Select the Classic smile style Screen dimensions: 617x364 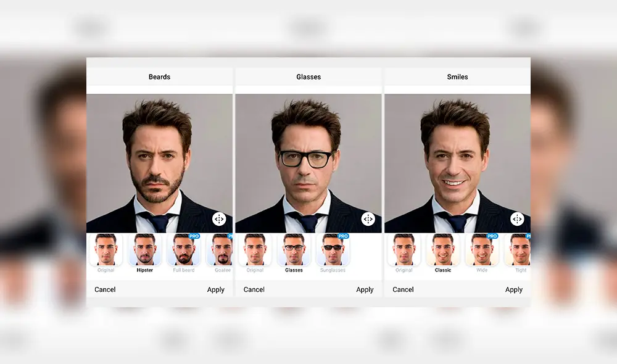coord(443,250)
